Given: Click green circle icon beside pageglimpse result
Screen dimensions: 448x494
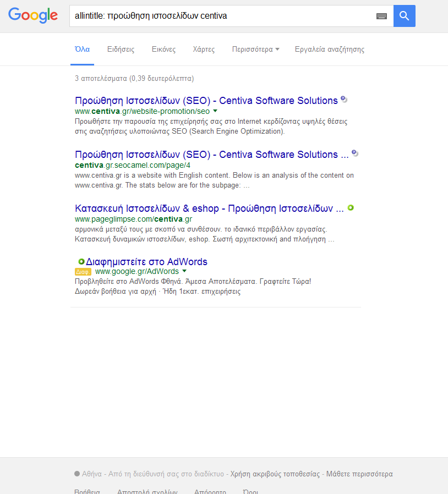Looking at the screenshot, I should pos(351,207).
